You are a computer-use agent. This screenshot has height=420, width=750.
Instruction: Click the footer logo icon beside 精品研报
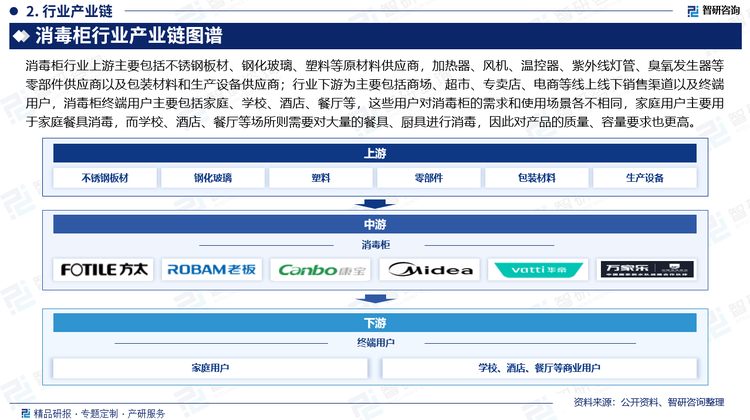coord(26,413)
